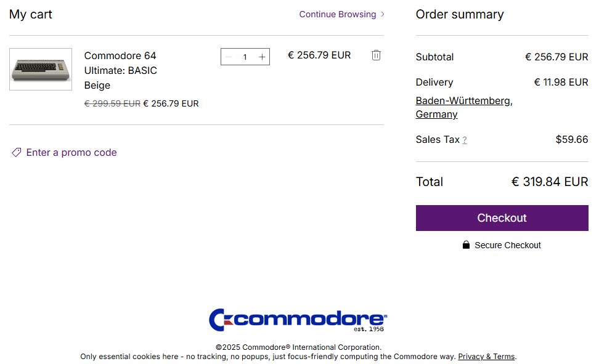Open the Commodore 64 product thumbnail
The image size is (599, 364).
pos(41,70)
